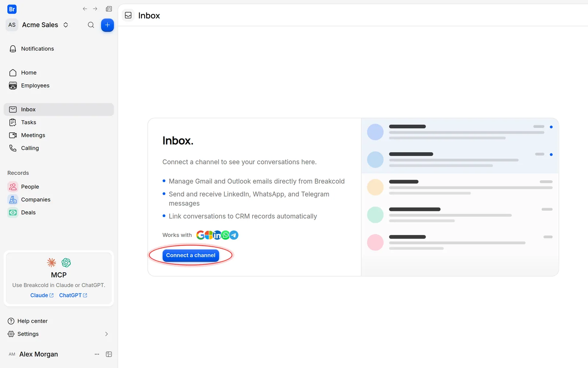588x368 pixels.
Task: Expand the Acme Sales workspace switcher
Action: [x=66, y=25]
